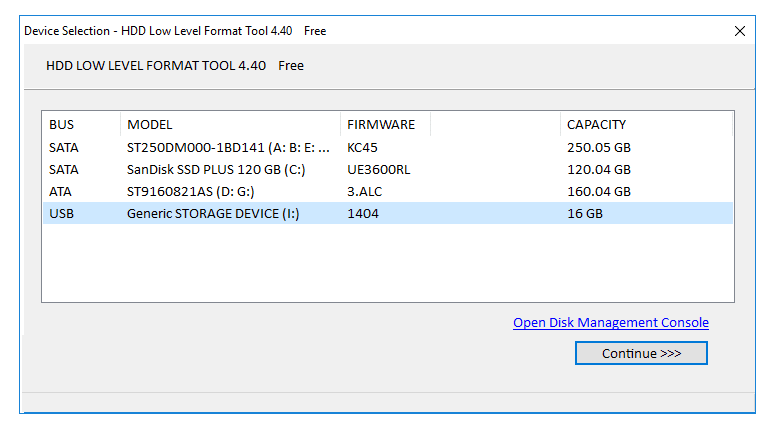Click firmware value 1404

(363, 213)
